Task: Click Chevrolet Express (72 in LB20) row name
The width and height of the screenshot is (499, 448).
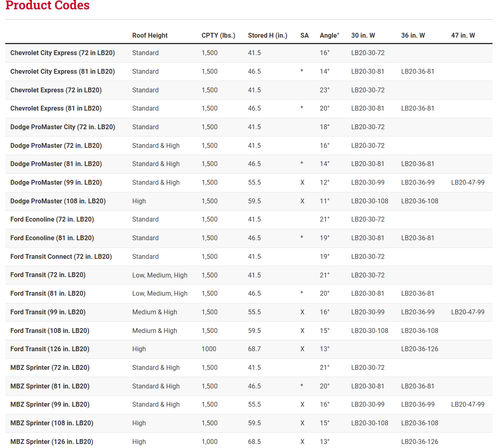Action: click(56, 90)
